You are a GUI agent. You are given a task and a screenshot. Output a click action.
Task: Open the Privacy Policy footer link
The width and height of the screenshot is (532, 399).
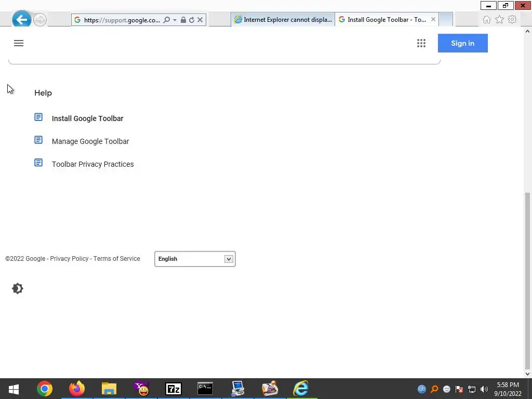pos(69,259)
